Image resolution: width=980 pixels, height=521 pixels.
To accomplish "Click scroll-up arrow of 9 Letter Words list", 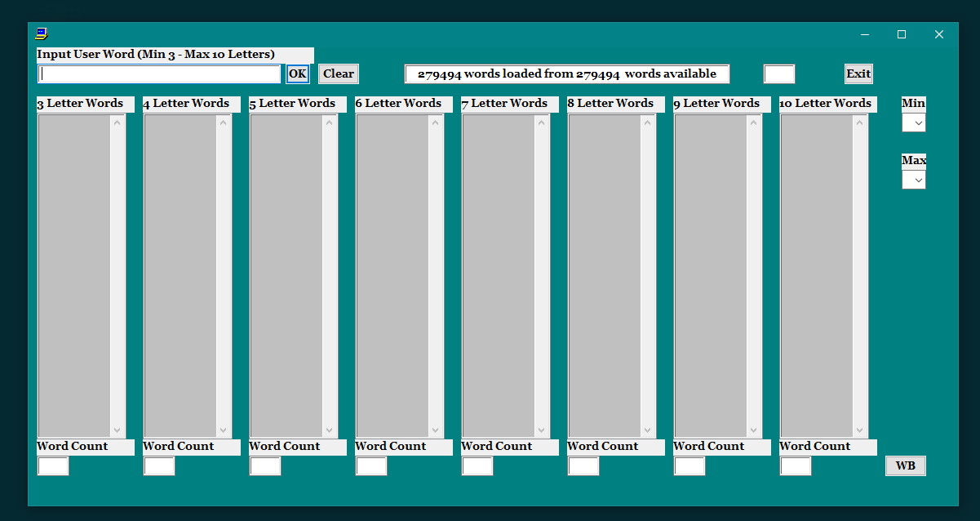I will (754, 122).
